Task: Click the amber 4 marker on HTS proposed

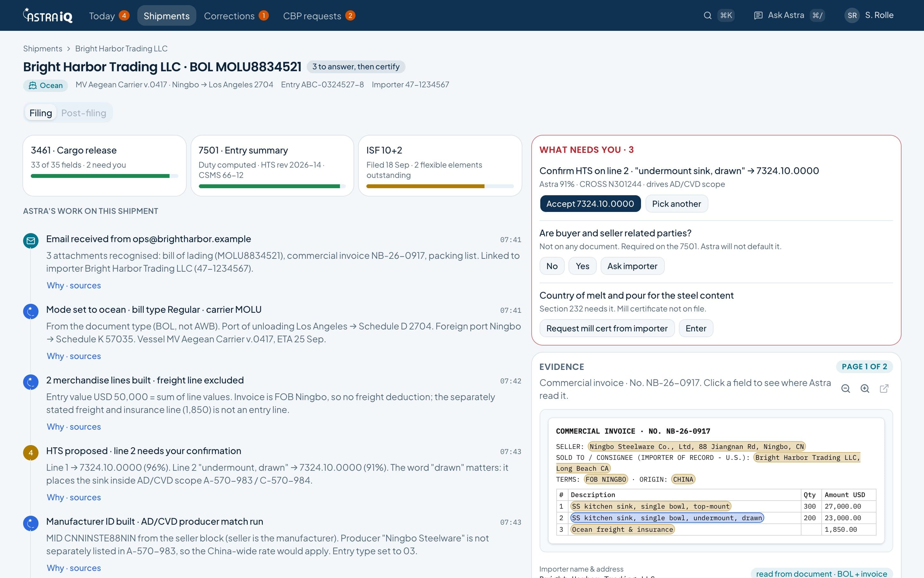Action: point(30,453)
